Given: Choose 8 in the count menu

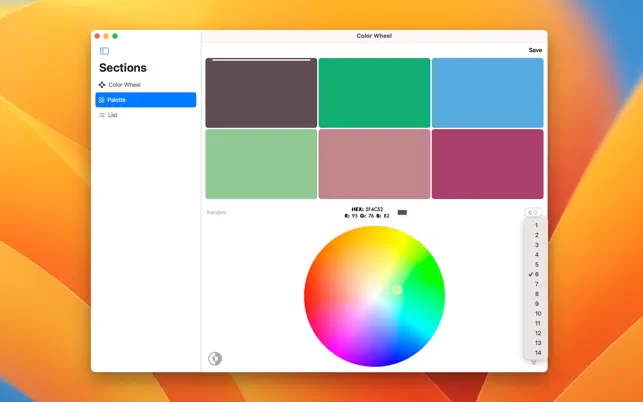Looking at the screenshot, I should point(536,294).
